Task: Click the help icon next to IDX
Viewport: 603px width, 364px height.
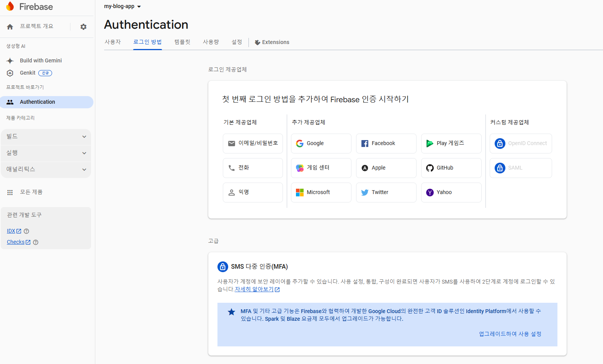Action: tap(26, 231)
